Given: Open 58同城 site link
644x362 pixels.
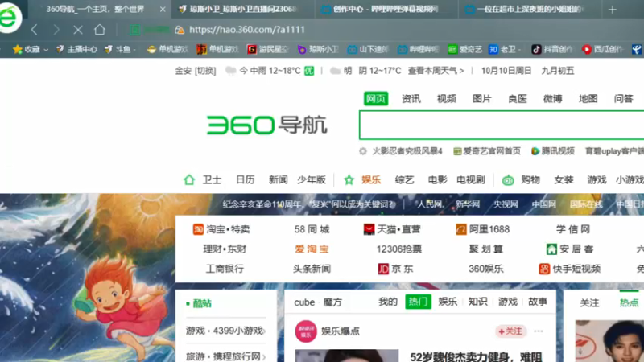Looking at the screenshot, I should 312,229.
